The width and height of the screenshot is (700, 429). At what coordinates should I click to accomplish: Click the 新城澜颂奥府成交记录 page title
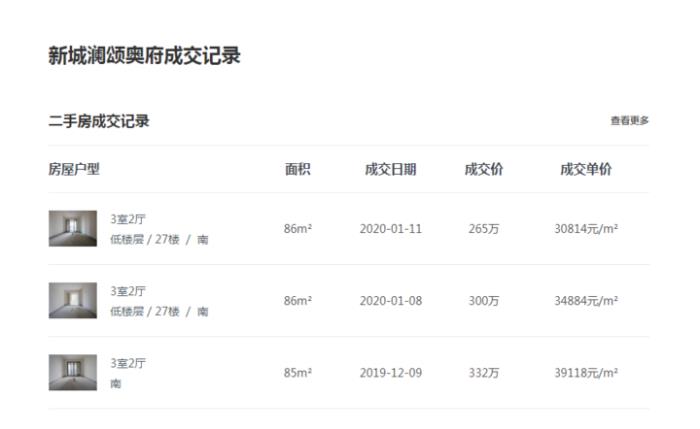[x=144, y=56]
